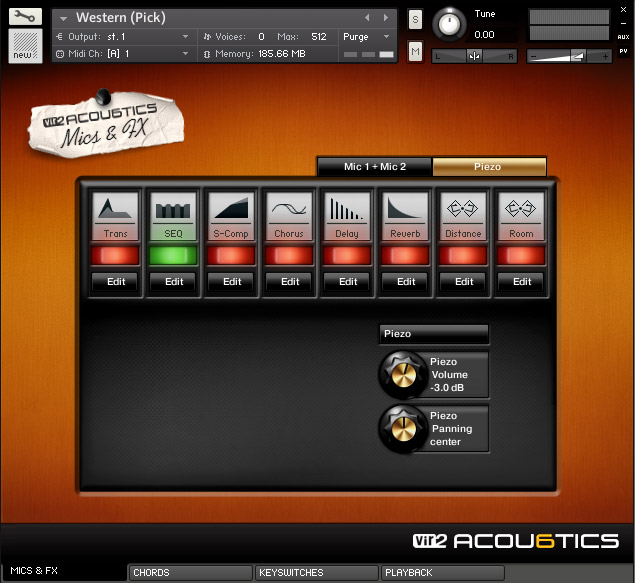Select the Chorus effect icon
635x583 pixels.
pos(290,209)
